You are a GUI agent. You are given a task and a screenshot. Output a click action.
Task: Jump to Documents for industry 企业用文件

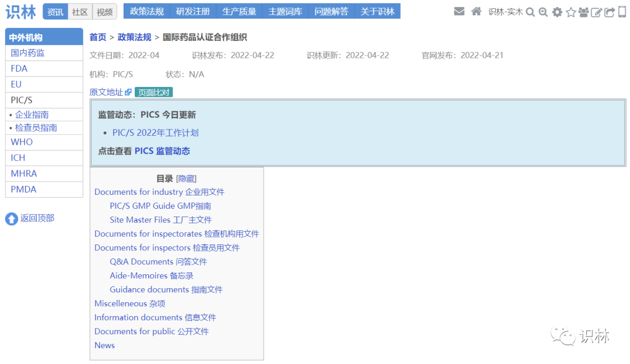pos(159,192)
